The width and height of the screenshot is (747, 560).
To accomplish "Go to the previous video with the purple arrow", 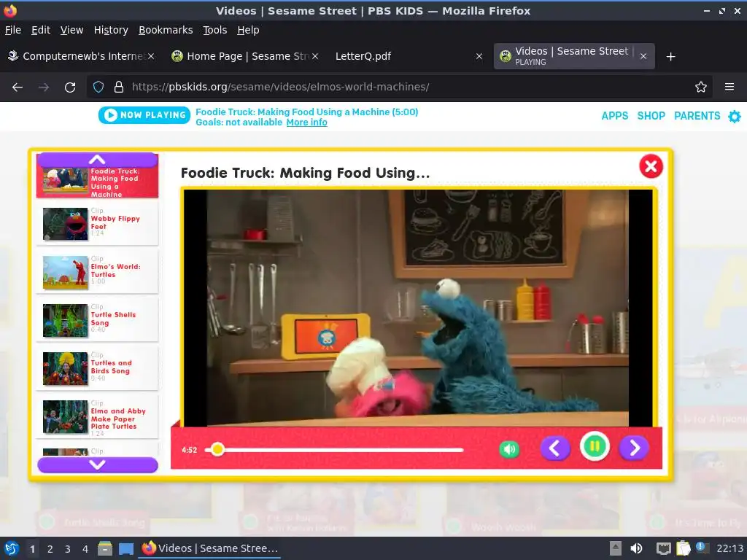I will click(x=555, y=448).
